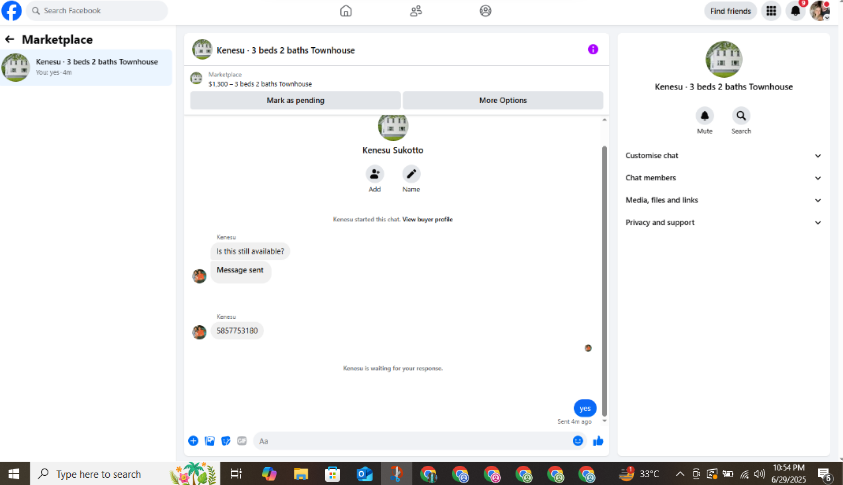The image size is (843, 485).
Task: Mute the chat with bell icon
Action: point(705,116)
